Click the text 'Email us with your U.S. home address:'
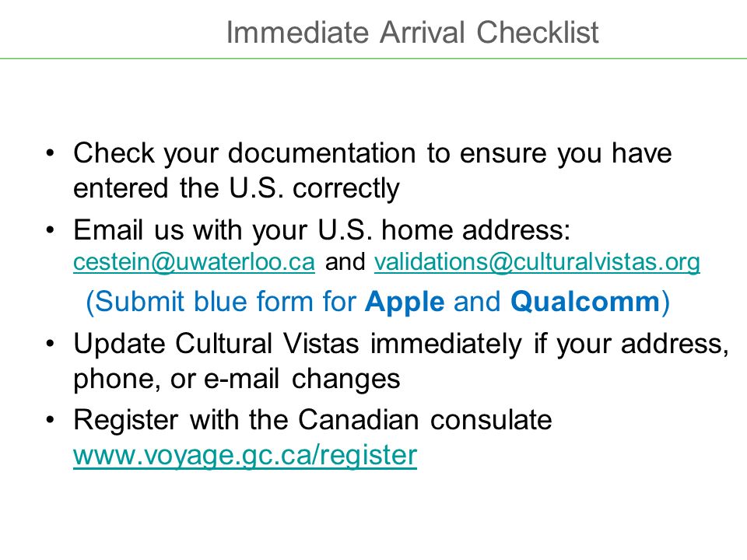Screen dimensions: 747x560 321,230
